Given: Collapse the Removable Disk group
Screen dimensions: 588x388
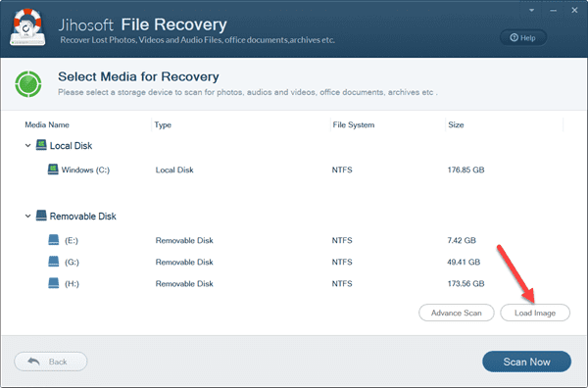Looking at the screenshot, I should point(27,216).
